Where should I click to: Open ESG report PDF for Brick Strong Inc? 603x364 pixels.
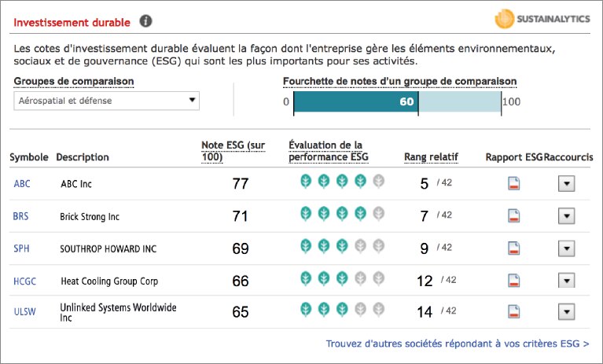[x=514, y=215]
